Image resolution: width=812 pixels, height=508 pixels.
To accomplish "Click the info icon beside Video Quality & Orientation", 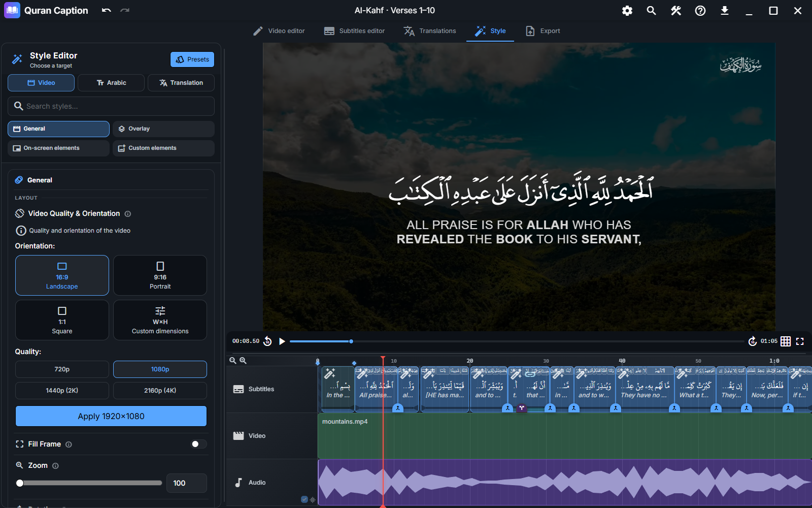I will pos(128,214).
